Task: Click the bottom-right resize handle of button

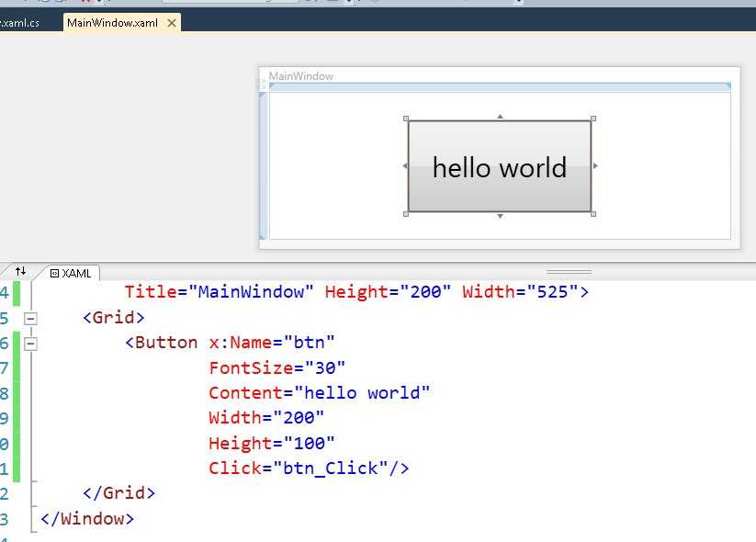Action: pyautogui.click(x=593, y=214)
